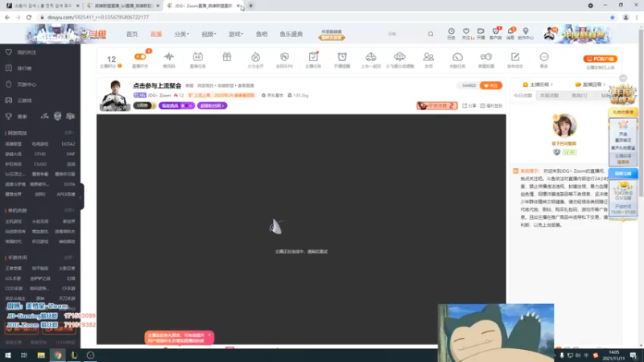Screen dimensions: 644x362
Task: Click the speedometer gauge icon in toolbar
Action: point(457,56)
